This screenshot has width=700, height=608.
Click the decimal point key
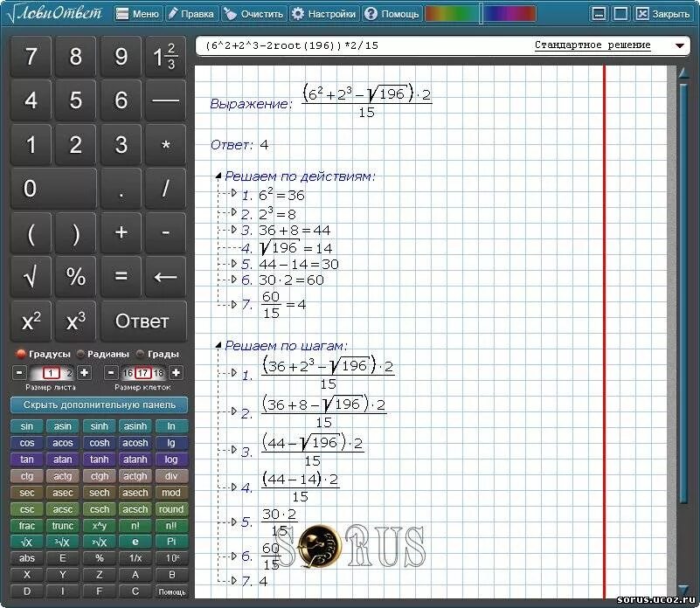point(121,189)
